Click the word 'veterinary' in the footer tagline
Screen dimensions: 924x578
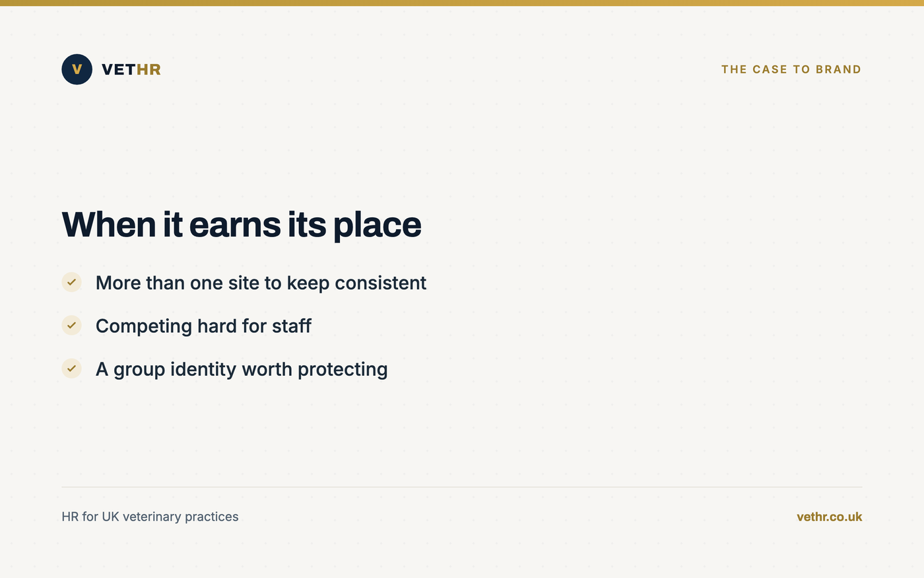click(x=152, y=517)
